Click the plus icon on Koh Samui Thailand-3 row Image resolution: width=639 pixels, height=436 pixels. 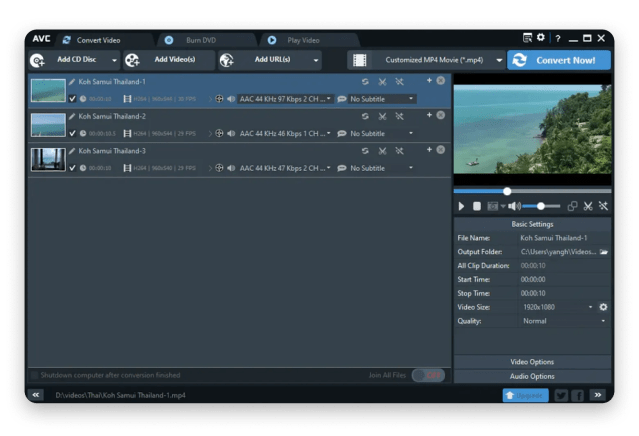[x=429, y=150]
